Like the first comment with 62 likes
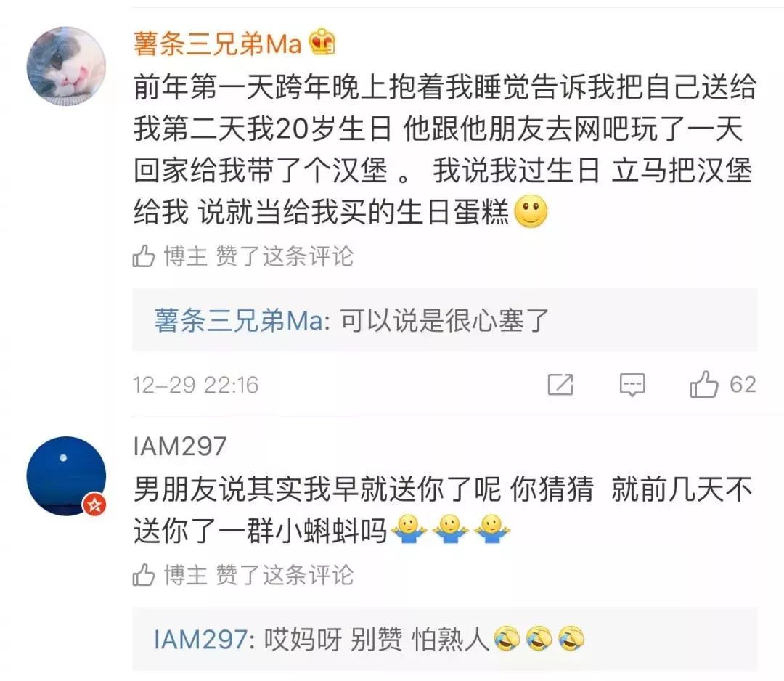The image size is (784, 681). 704,384
